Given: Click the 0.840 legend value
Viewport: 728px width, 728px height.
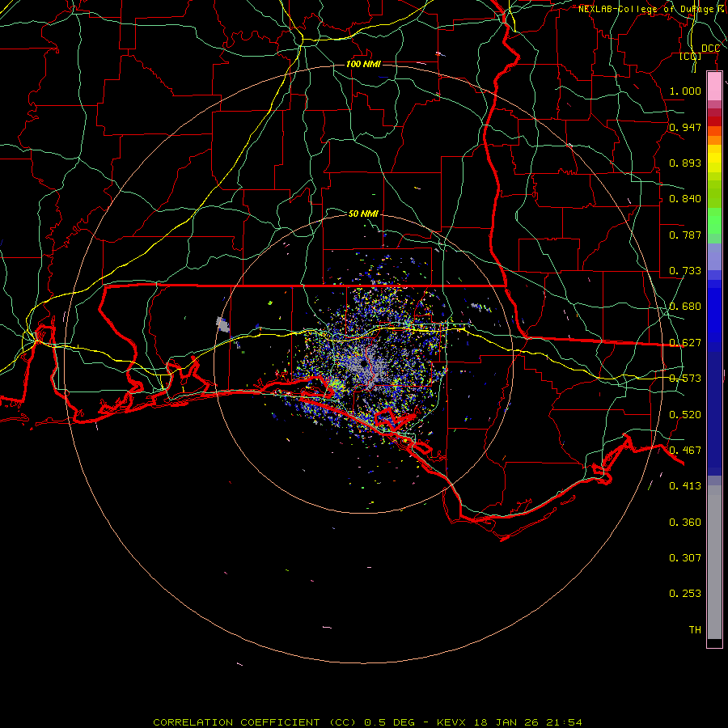Looking at the screenshot, I should click(685, 199).
